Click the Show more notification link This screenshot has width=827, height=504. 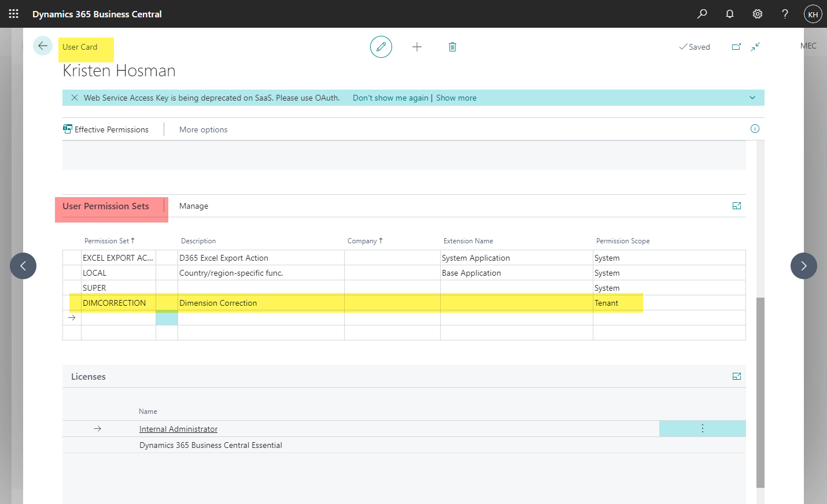pos(456,98)
